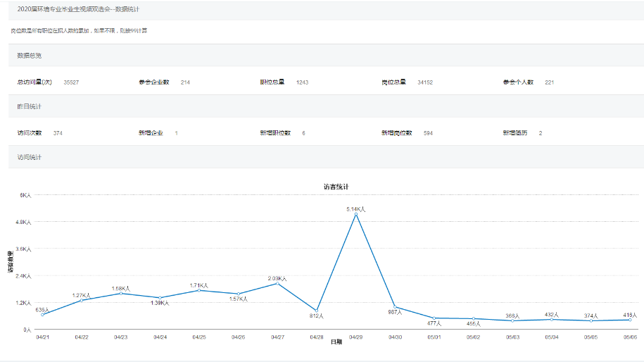
Task: Click the 岗位总量 statistic label
Action: (393, 82)
